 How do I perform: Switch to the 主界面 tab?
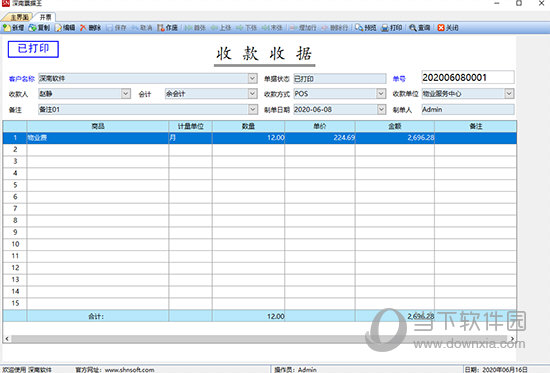click(19, 17)
